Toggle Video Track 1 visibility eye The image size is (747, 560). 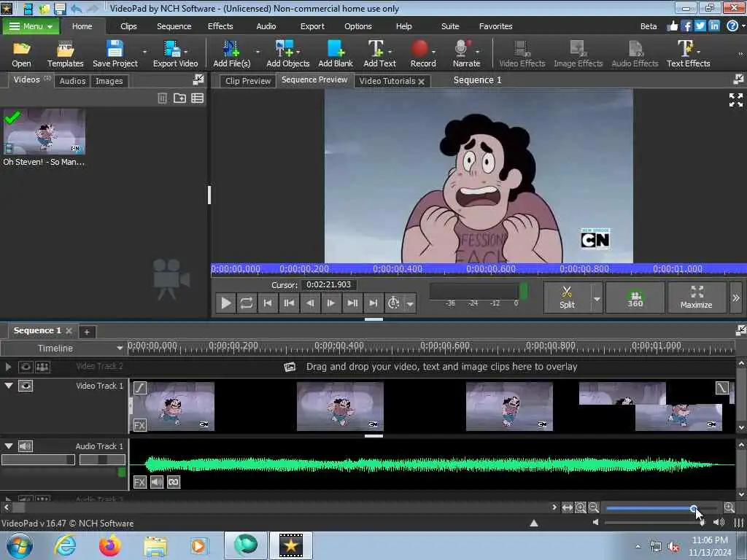click(26, 386)
